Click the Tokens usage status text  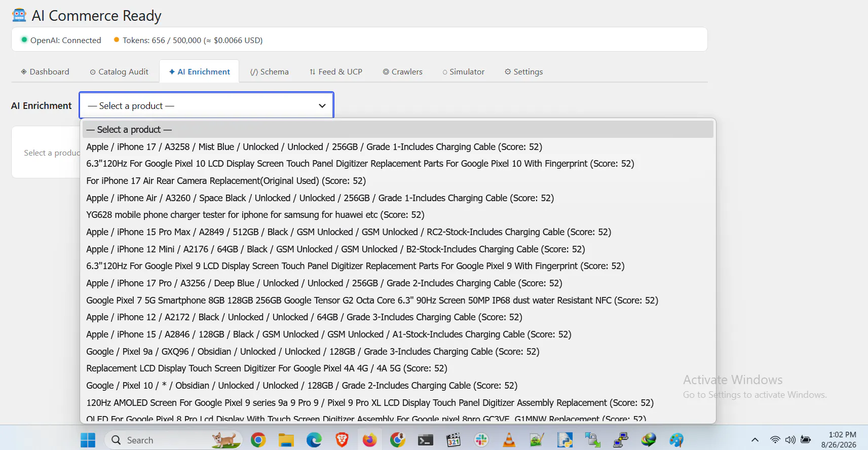click(x=188, y=40)
